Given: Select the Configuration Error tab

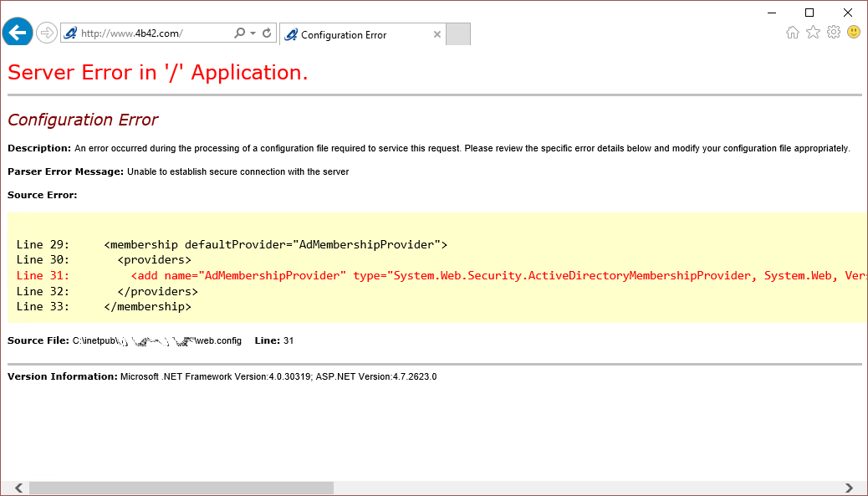Looking at the screenshot, I should (x=363, y=34).
